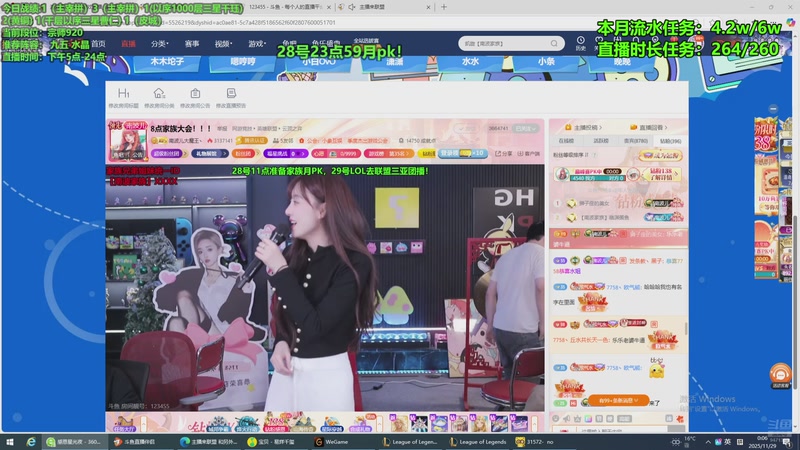Click the 分享 share icon
800x450 pixels.
tap(503, 153)
